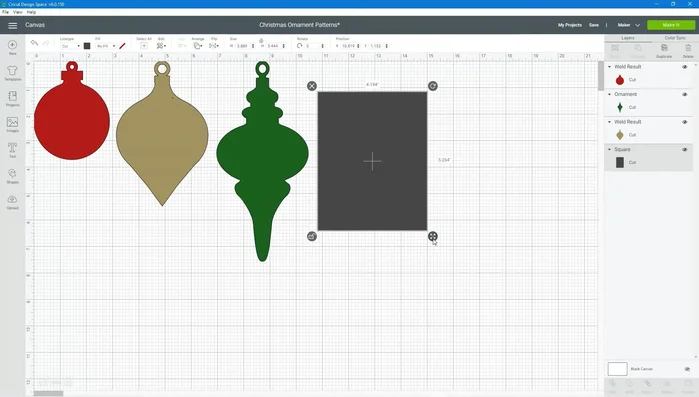
Task: Open the File menu
Action: click(5, 12)
